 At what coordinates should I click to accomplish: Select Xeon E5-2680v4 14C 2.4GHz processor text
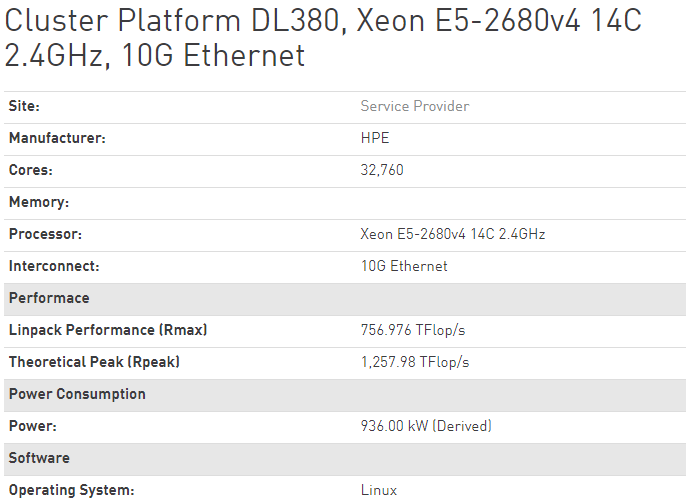coord(453,234)
